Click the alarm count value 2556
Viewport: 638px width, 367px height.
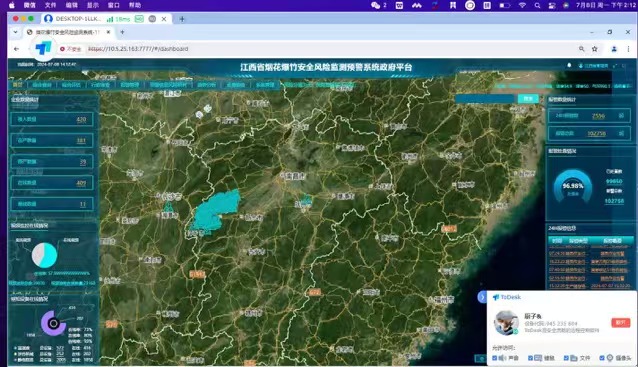(x=598, y=116)
